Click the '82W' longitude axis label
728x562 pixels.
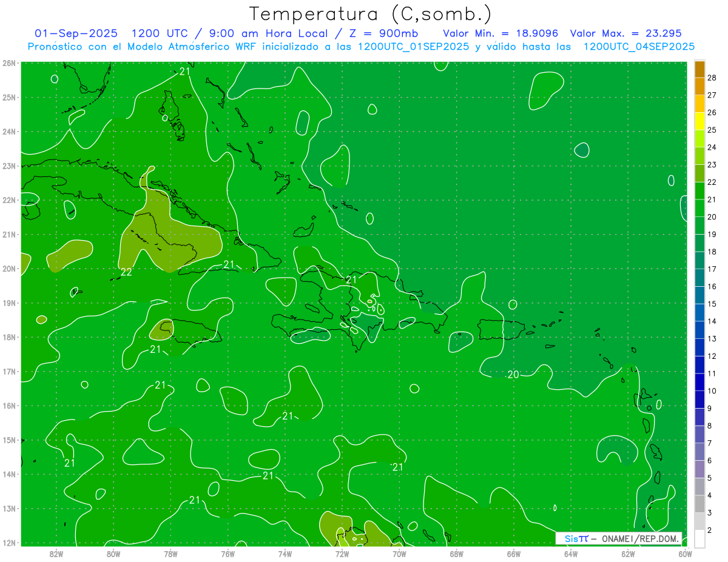[56, 553]
